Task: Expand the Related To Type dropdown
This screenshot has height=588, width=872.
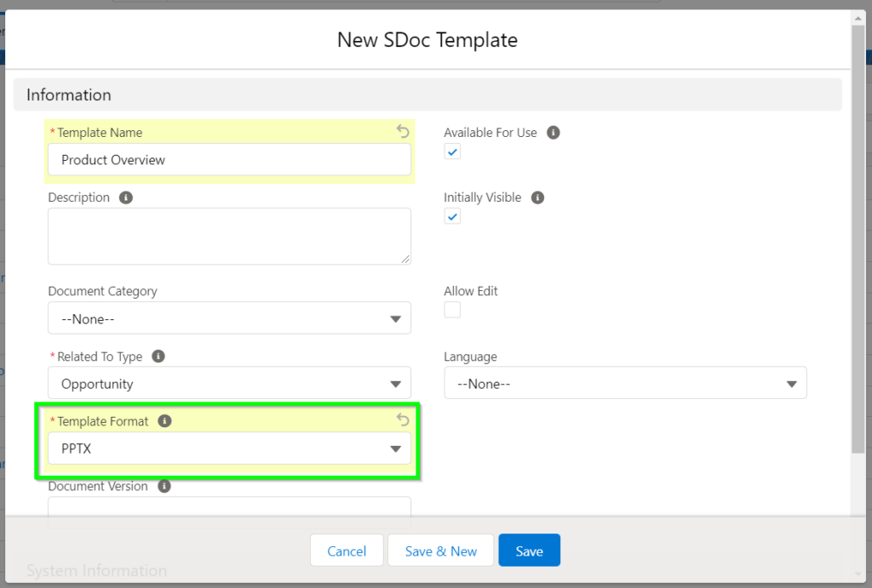Action: pos(395,383)
